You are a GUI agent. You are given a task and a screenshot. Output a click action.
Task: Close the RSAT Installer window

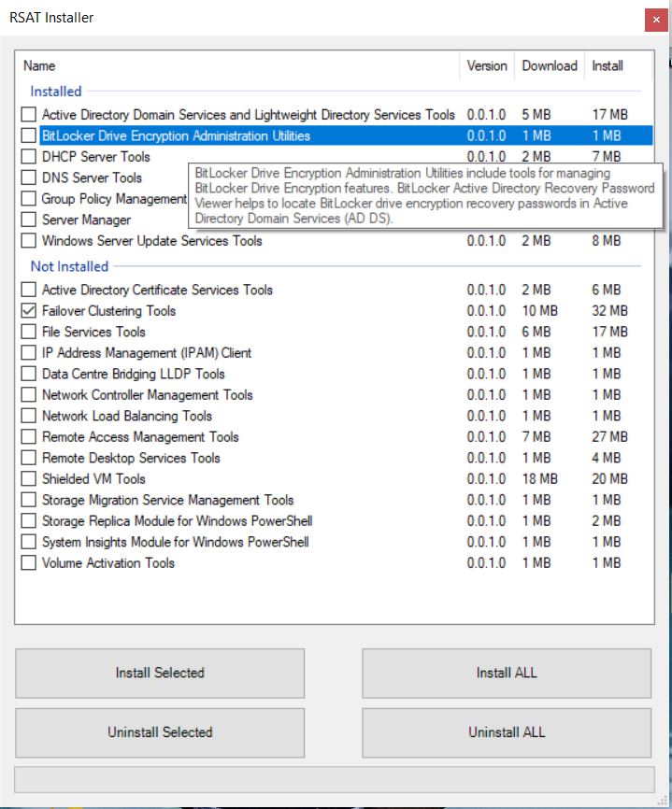point(656,20)
